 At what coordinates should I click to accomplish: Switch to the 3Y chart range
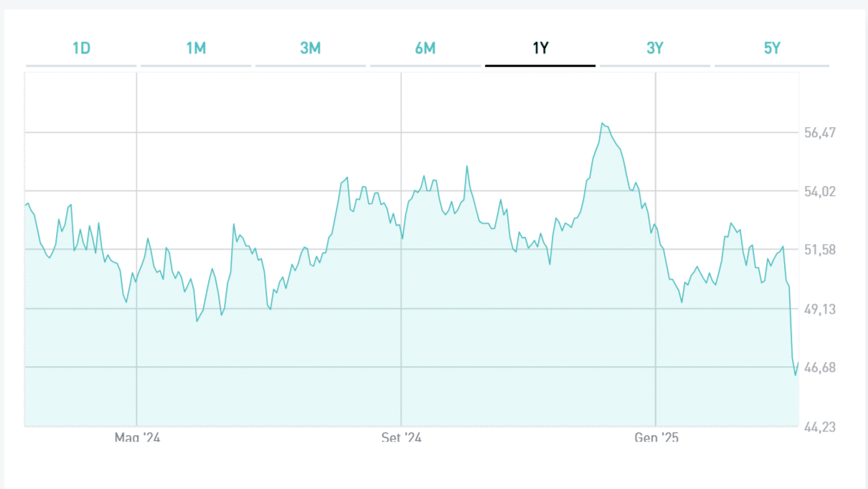tap(655, 49)
